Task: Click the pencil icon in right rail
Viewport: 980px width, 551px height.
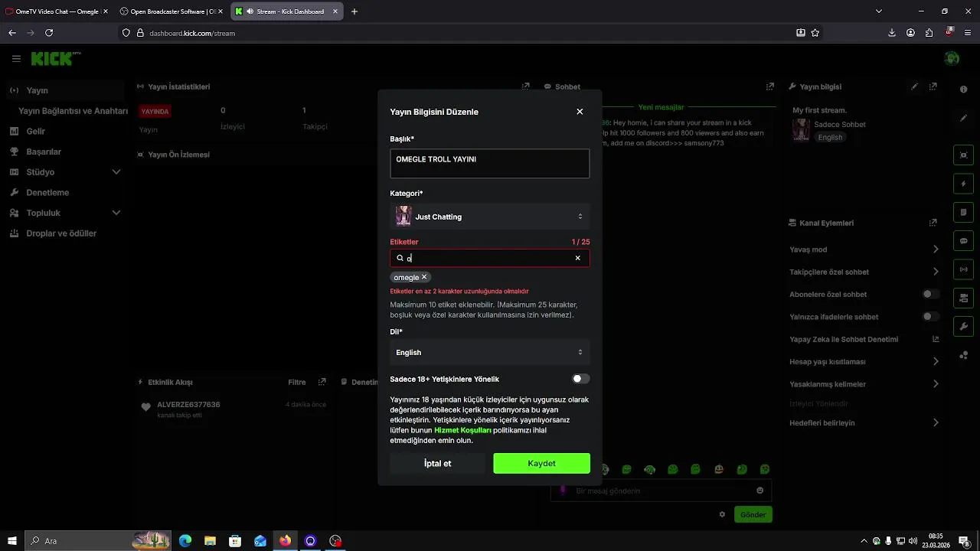Action: [x=963, y=118]
